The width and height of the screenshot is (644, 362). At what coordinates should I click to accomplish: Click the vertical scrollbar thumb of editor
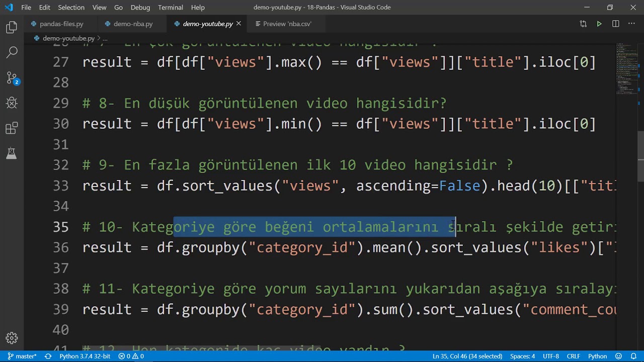tap(640, 156)
